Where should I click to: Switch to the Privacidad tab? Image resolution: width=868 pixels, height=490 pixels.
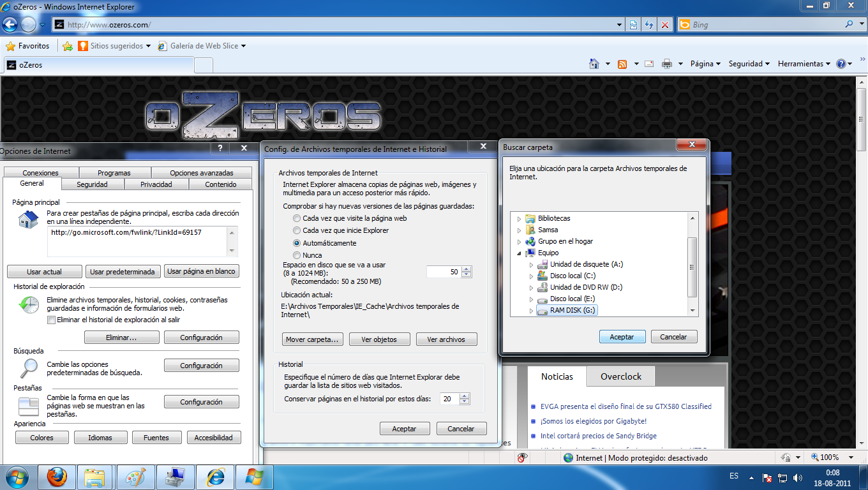click(x=156, y=184)
